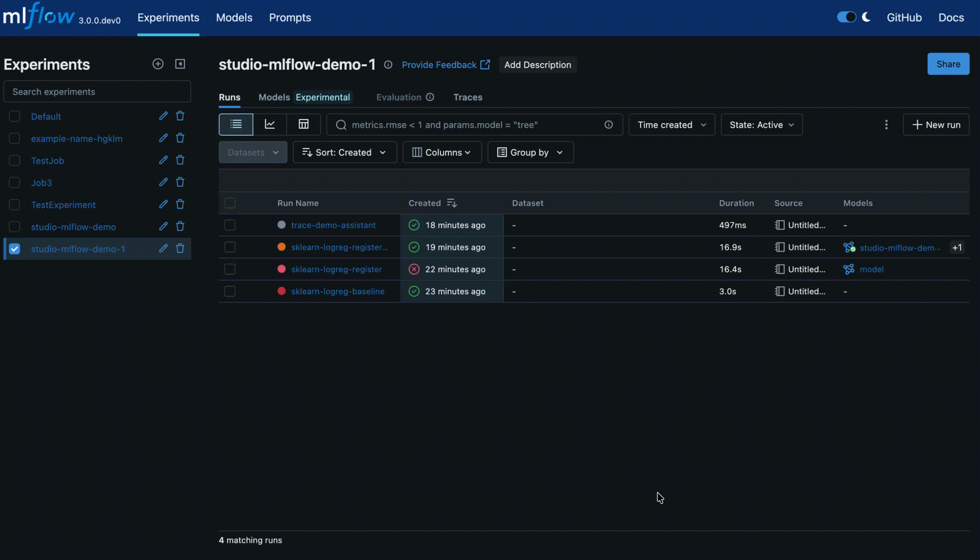Delete the Default experiment

tap(180, 116)
